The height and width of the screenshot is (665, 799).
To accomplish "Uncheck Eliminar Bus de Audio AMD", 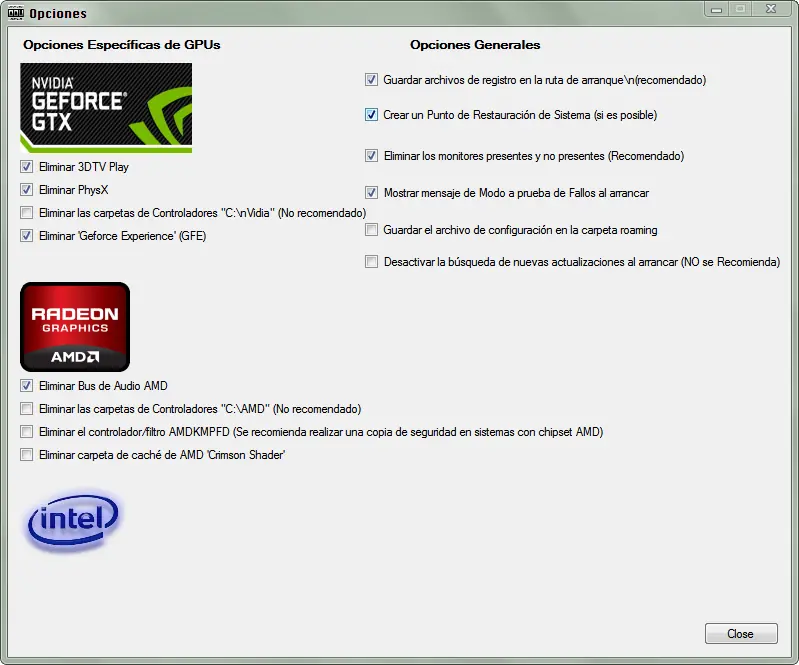I will pos(26,386).
